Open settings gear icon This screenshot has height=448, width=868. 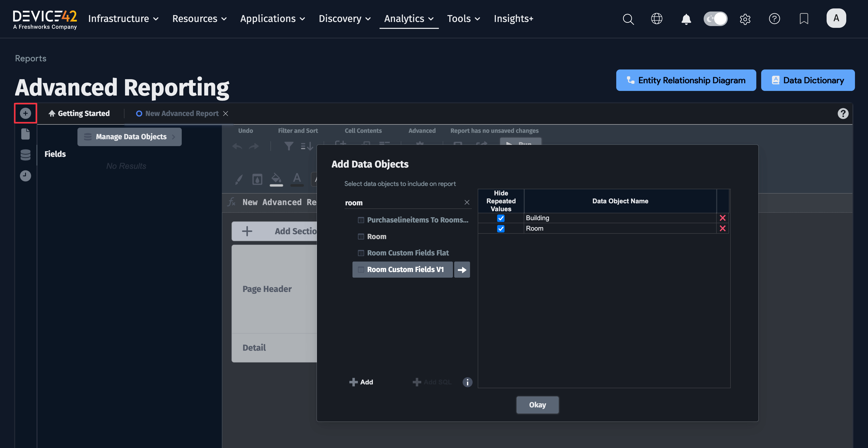pos(745,19)
